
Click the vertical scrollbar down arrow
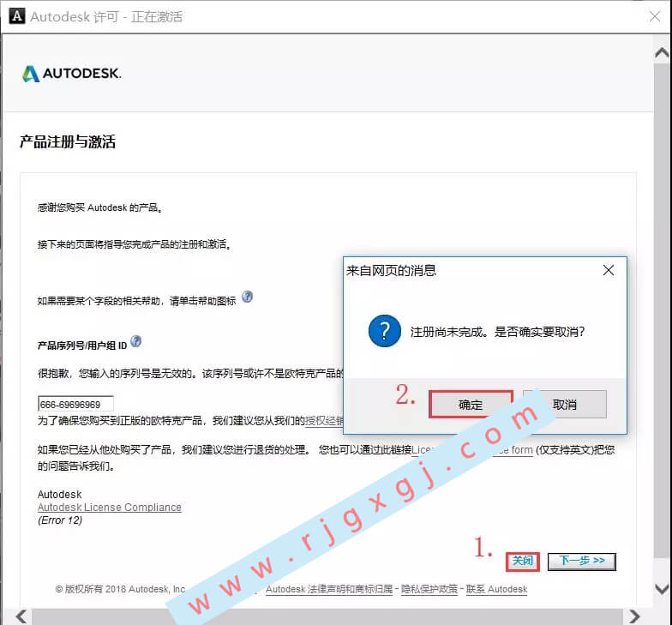(x=662, y=588)
